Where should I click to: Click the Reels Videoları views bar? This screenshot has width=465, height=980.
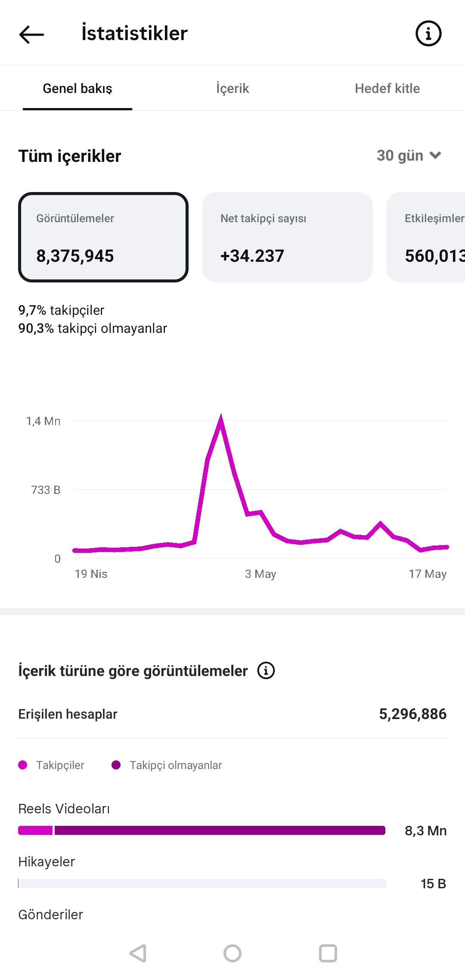click(x=201, y=830)
